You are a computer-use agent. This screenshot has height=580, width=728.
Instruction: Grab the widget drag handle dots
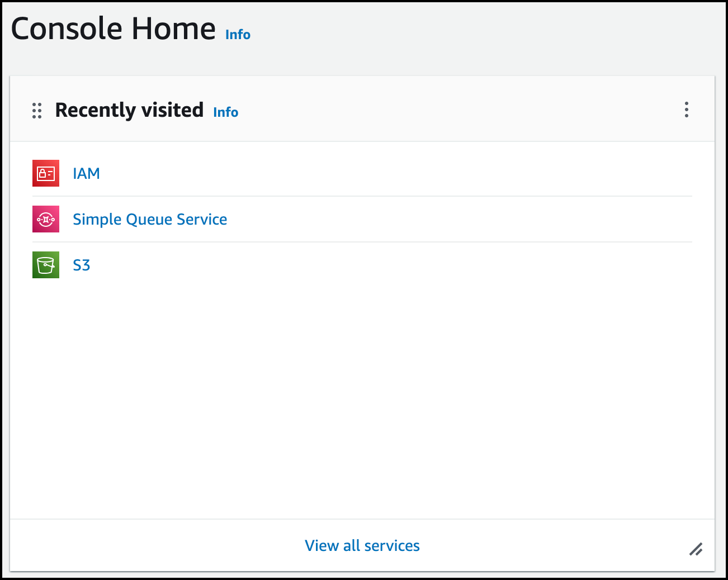37,111
